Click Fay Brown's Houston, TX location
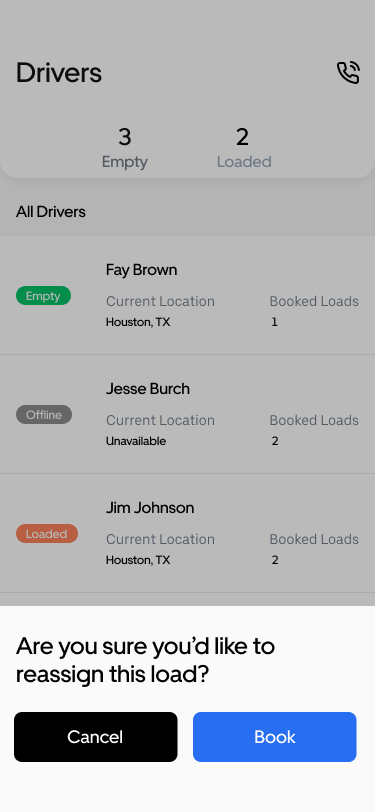Image resolution: width=375 pixels, height=812 pixels. click(x=138, y=322)
